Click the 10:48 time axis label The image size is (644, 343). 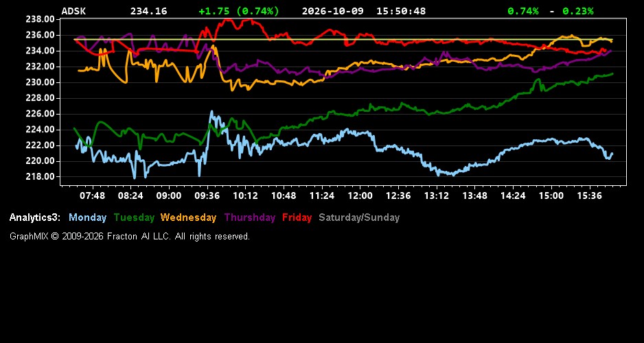(284, 196)
